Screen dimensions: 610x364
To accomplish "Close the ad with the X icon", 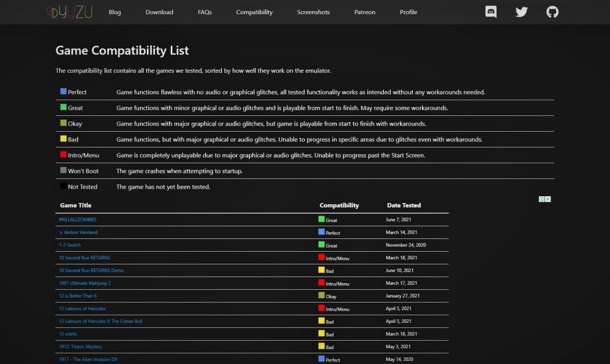I will (x=548, y=199).
